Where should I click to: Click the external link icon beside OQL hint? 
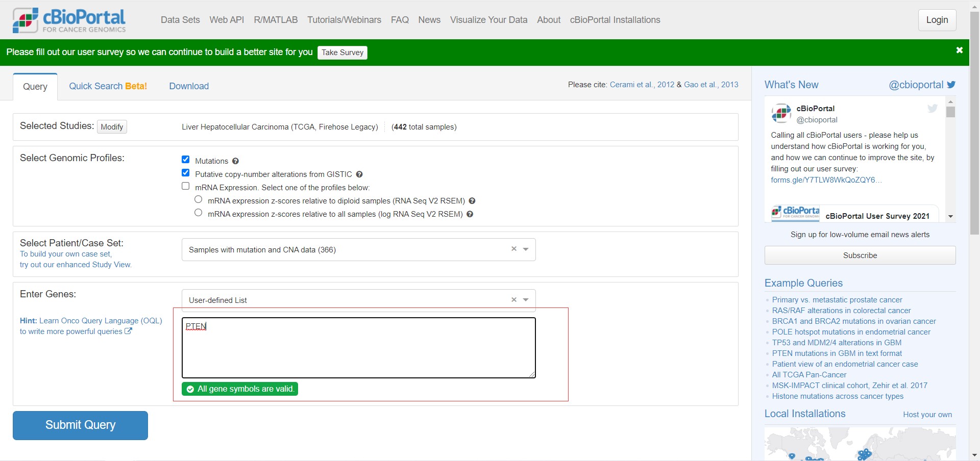click(x=129, y=331)
